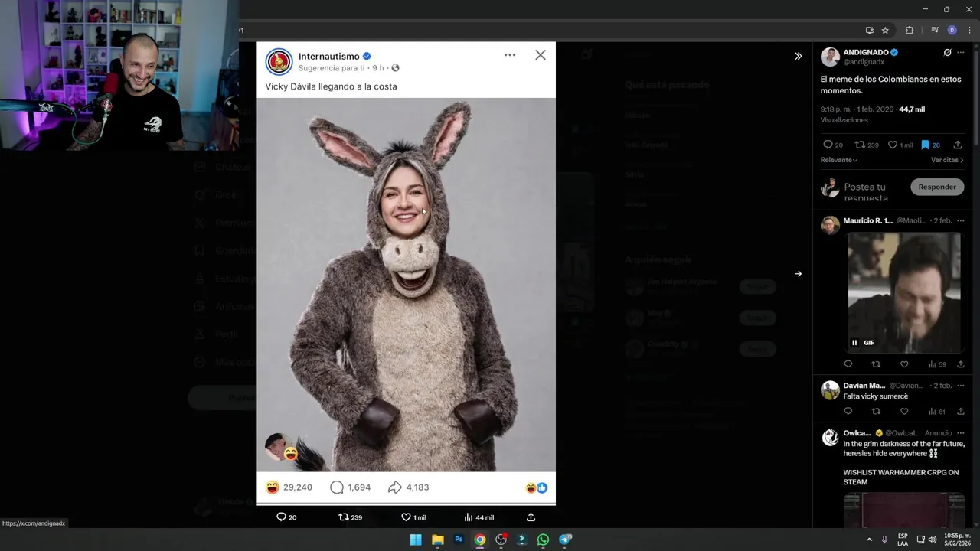Click the Postea tu respuesta field
Image resolution: width=980 pixels, height=551 pixels.
873,191
